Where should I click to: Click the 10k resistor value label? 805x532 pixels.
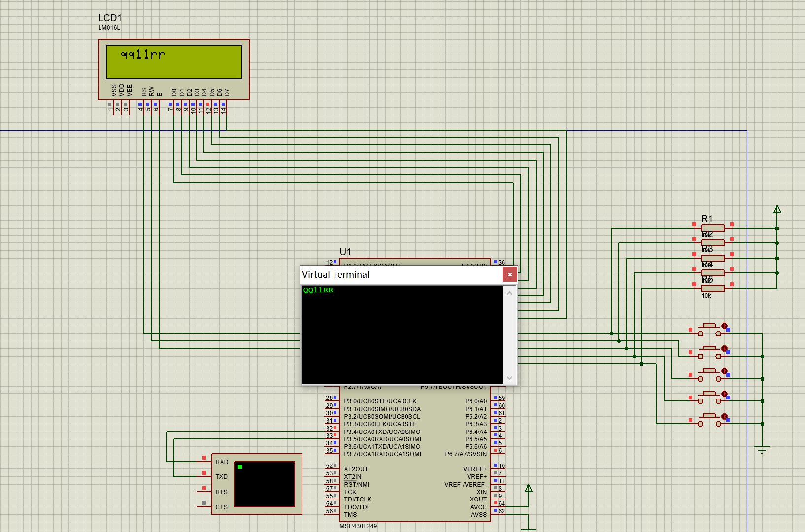point(706,296)
